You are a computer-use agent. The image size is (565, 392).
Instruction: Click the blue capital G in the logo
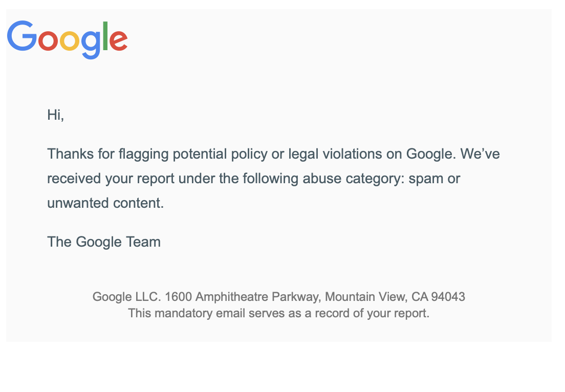point(22,36)
